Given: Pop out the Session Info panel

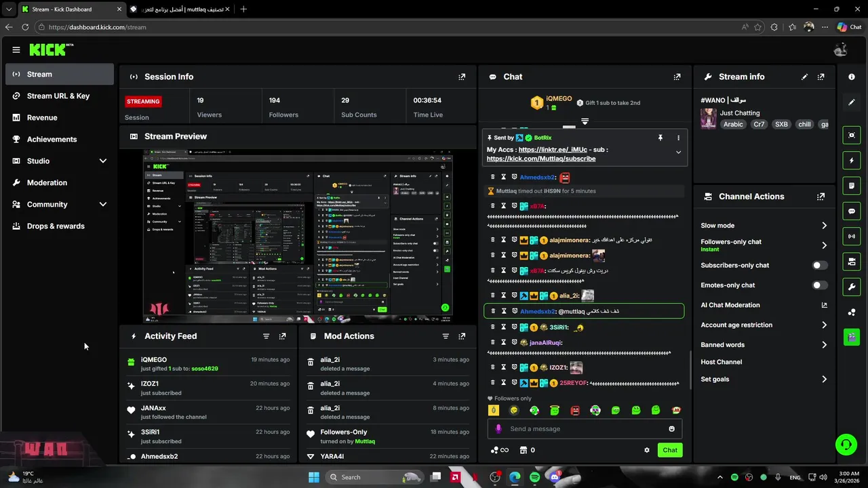Looking at the screenshot, I should pyautogui.click(x=462, y=77).
